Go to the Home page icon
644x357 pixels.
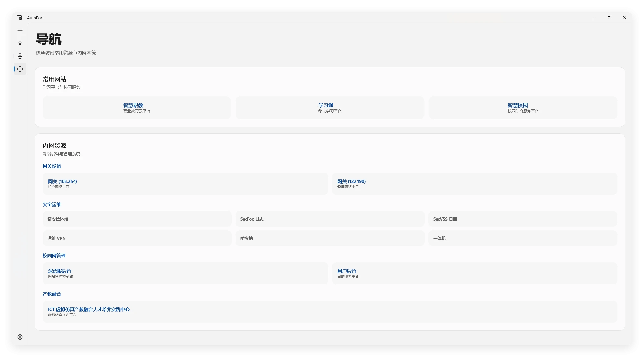[20, 43]
